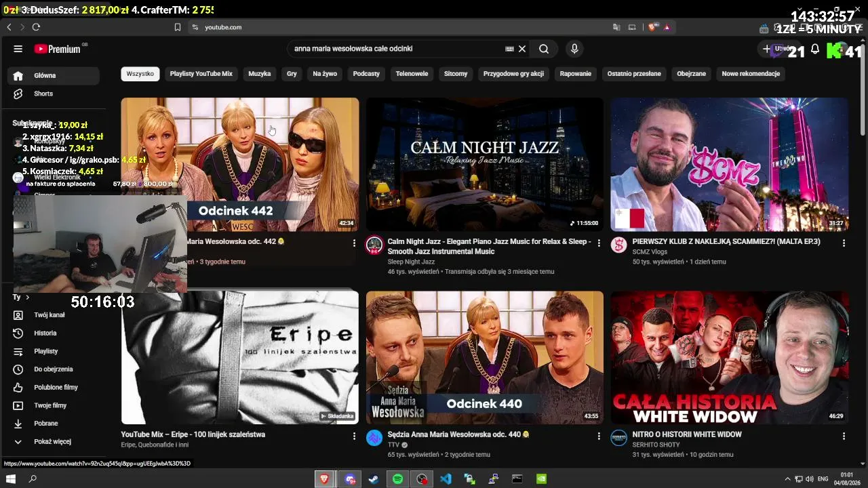Select the Przygodowe gry akcji chip
The height and width of the screenshot is (488, 868).
[513, 74]
